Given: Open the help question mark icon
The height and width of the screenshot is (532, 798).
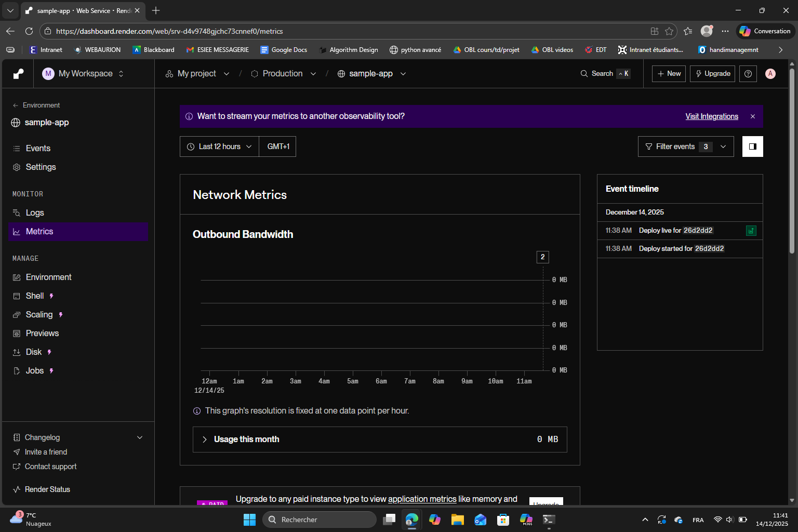Looking at the screenshot, I should [748, 74].
